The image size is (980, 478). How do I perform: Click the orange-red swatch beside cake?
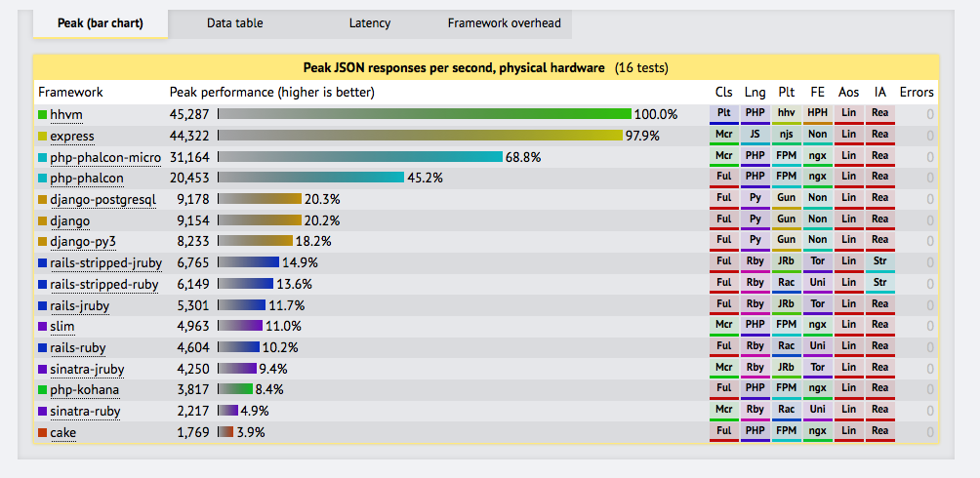pos(43,432)
